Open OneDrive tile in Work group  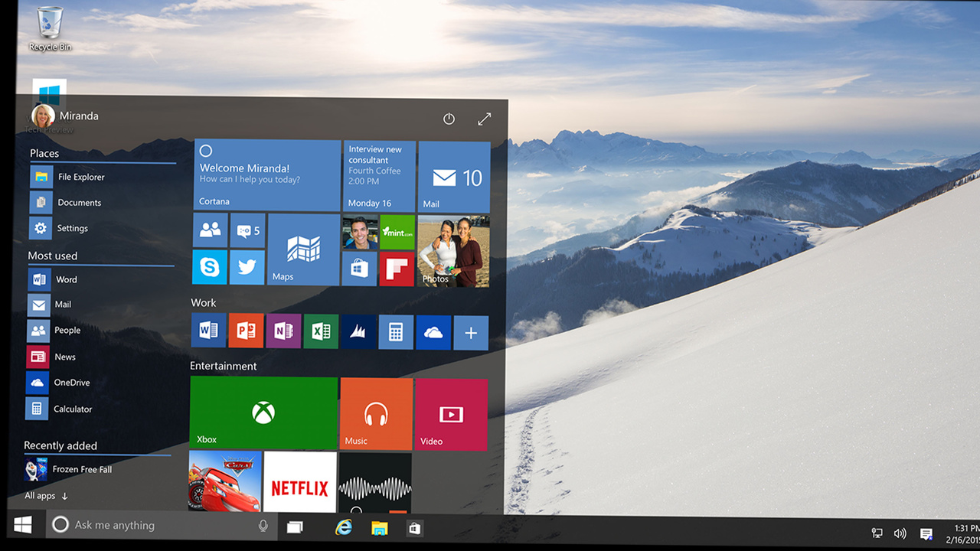(433, 332)
